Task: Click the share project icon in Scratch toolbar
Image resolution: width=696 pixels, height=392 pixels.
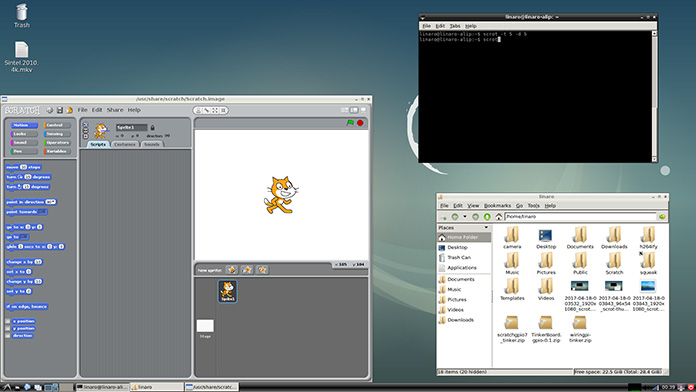Action: pos(69,110)
